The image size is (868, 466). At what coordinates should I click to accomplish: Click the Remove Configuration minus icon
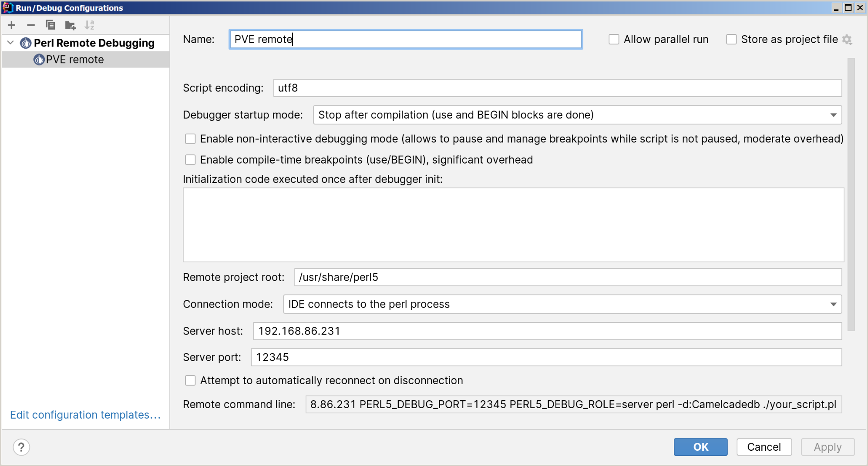(30, 25)
